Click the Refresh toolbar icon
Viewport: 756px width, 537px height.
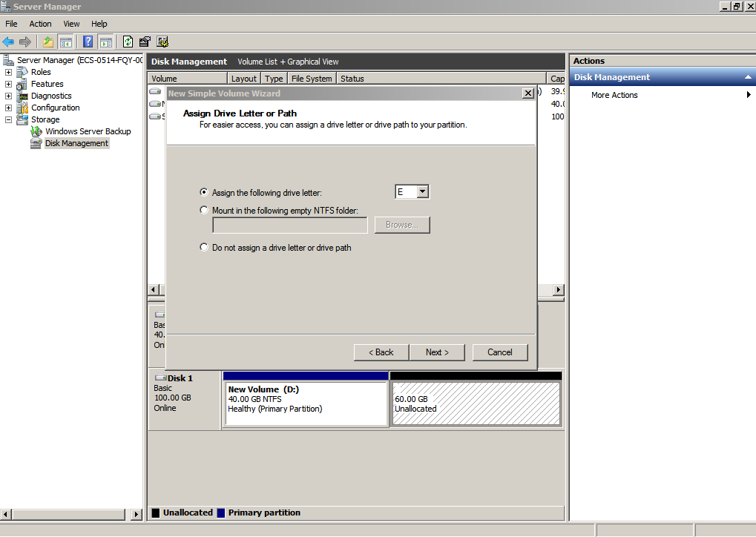coord(128,42)
